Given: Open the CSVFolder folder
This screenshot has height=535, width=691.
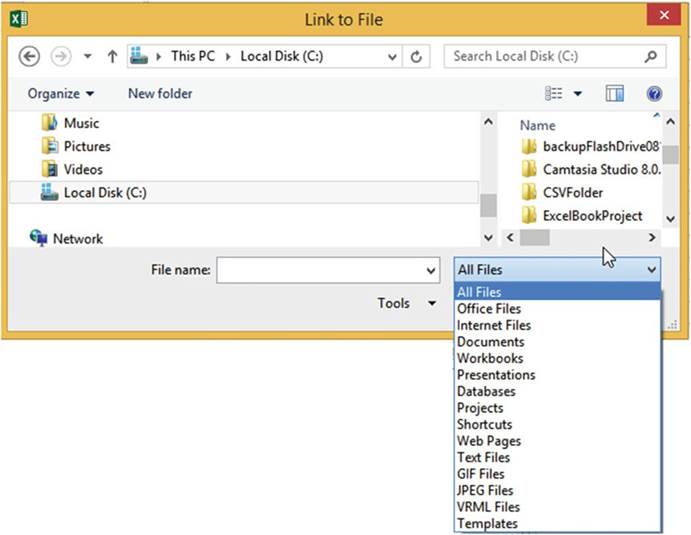Looking at the screenshot, I should [x=572, y=192].
